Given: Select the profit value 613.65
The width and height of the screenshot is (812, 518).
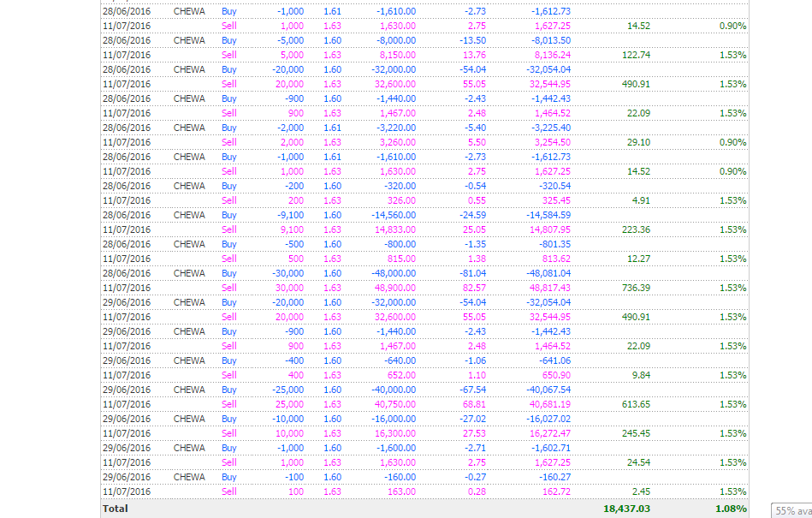Looking at the screenshot, I should click(636, 403).
